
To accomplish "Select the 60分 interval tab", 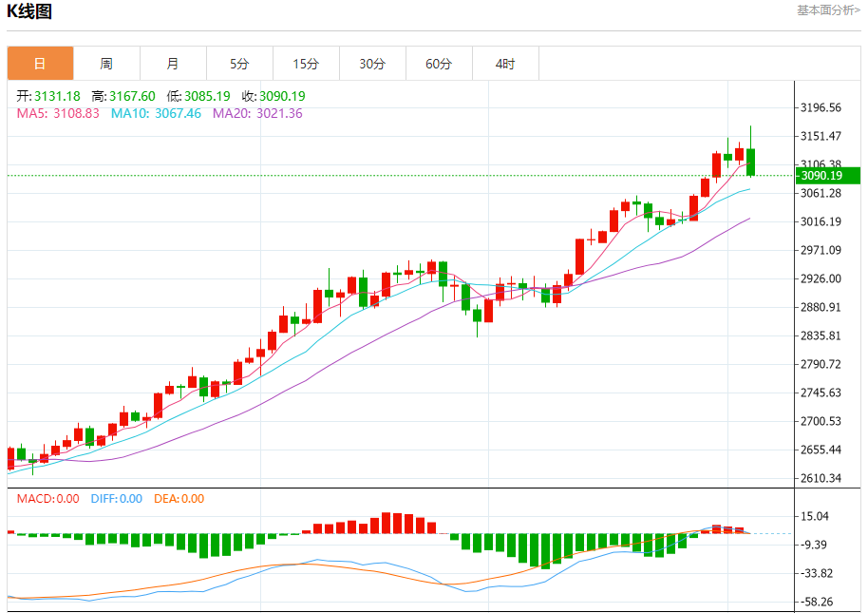I will (439, 64).
